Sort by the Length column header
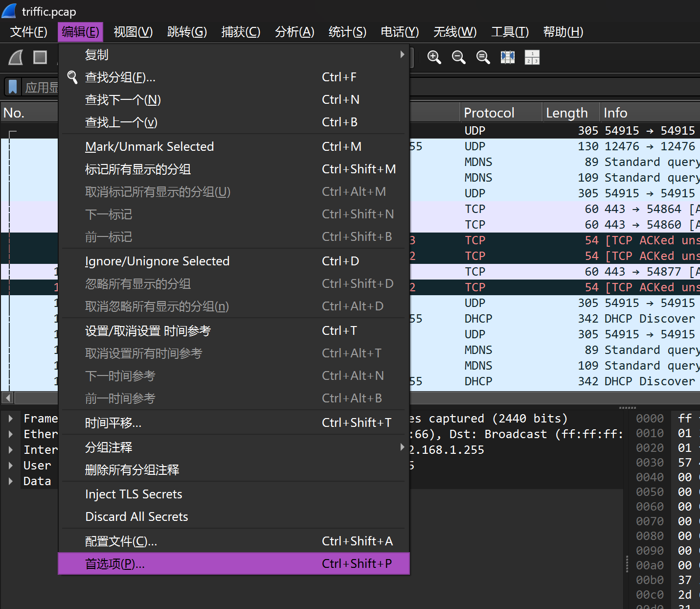Screen dimensions: 700x609 [x=571, y=113]
